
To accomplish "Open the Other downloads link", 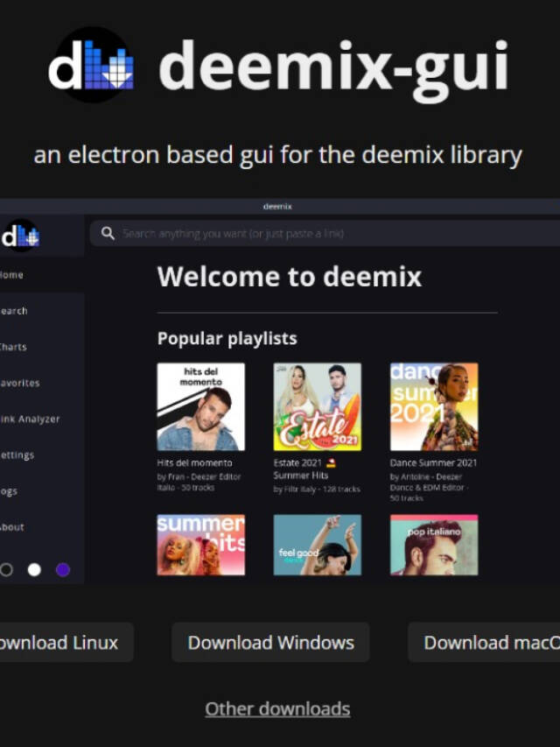I will [x=277, y=709].
